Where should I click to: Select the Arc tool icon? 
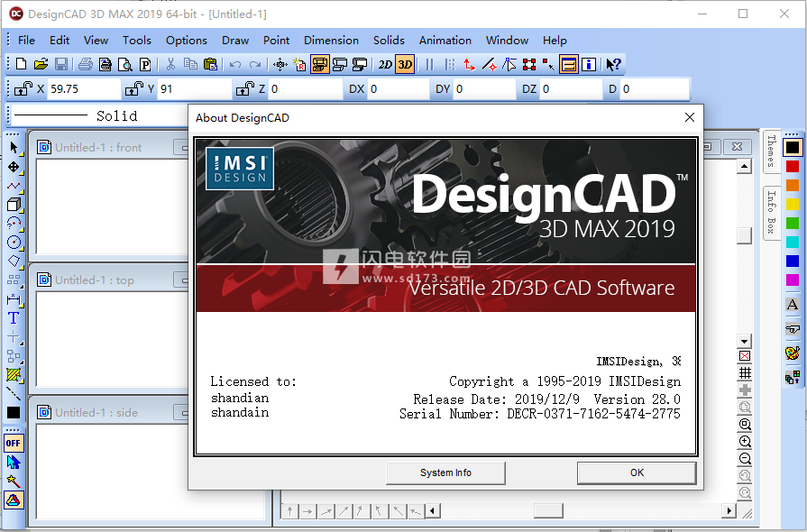tap(14, 224)
